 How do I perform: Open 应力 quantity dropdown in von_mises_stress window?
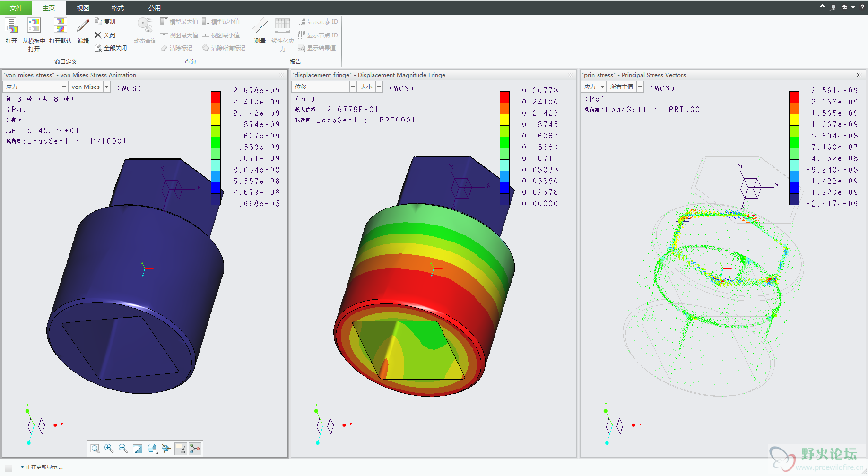click(x=64, y=87)
